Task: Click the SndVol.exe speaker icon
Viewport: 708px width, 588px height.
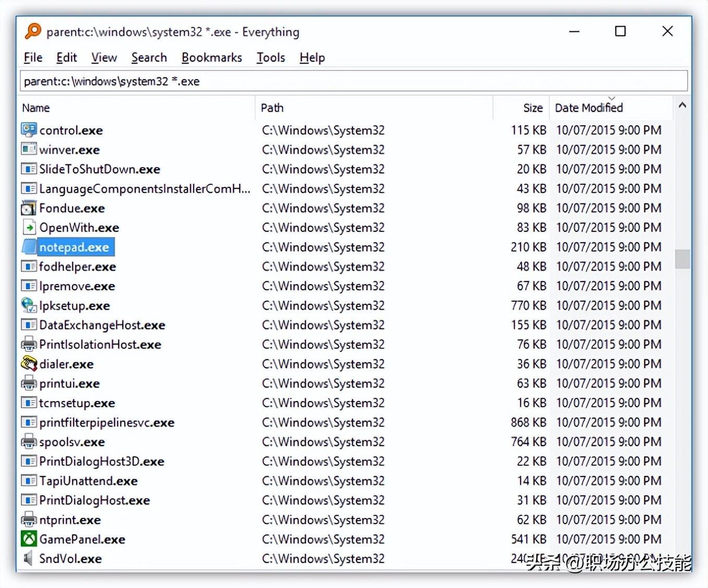Action: [x=29, y=558]
